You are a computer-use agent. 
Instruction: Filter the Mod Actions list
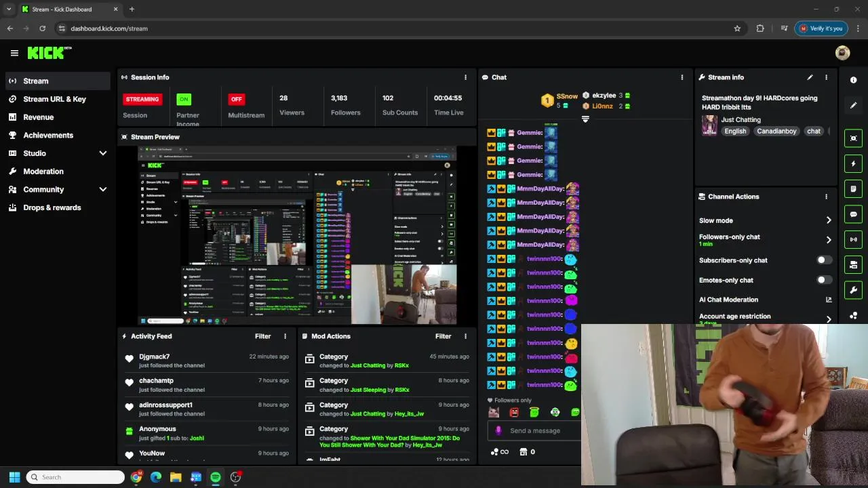click(443, 336)
